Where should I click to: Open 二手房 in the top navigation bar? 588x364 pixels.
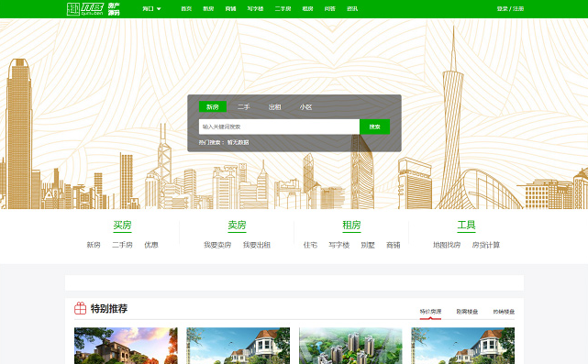[283, 8]
